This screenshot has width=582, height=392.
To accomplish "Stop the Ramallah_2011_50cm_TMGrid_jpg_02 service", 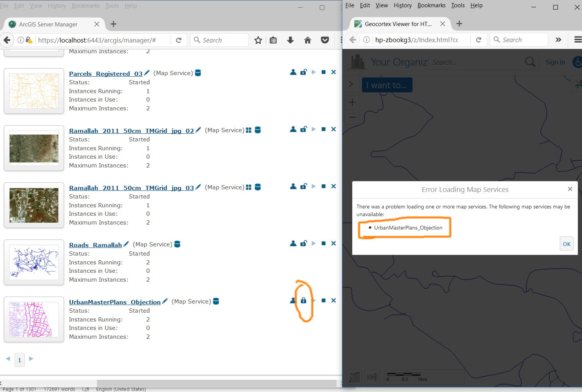I will (324, 129).
